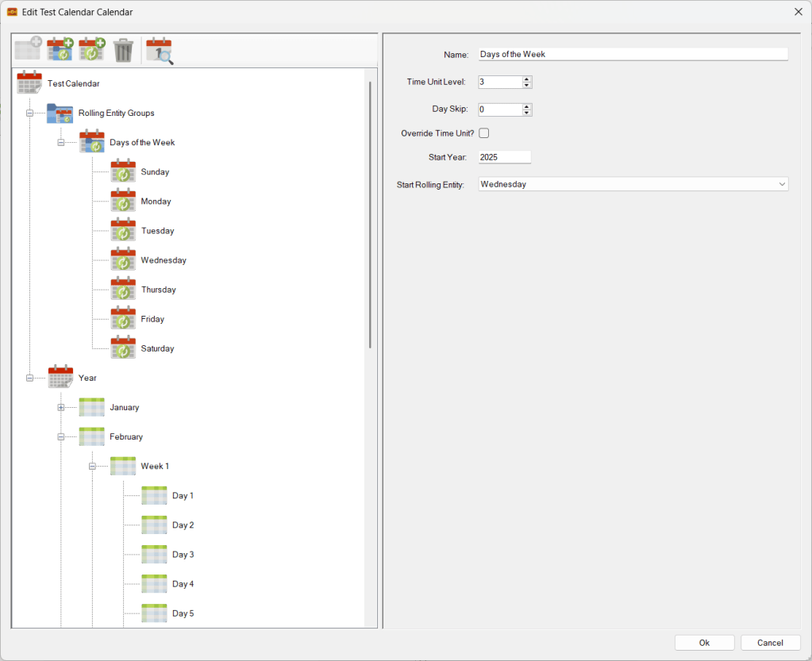Click the grayed-out add time unit icon
This screenshot has width=812, height=661.
pos(28,50)
